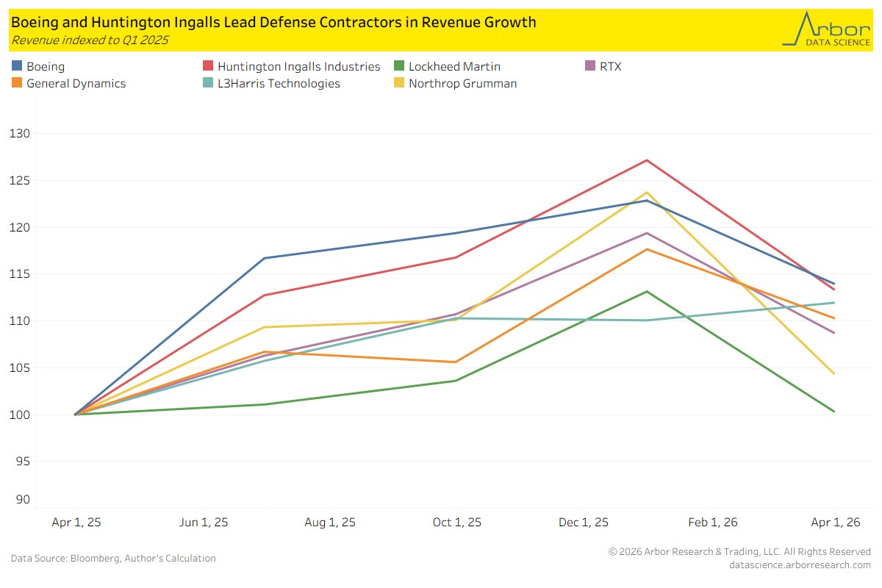
Task: Click the General Dynamics orange legend swatch
Action: coord(17,84)
